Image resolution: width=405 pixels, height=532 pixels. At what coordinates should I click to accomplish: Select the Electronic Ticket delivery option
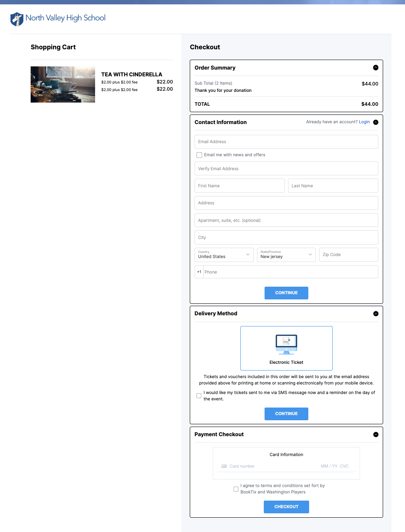[x=286, y=348]
